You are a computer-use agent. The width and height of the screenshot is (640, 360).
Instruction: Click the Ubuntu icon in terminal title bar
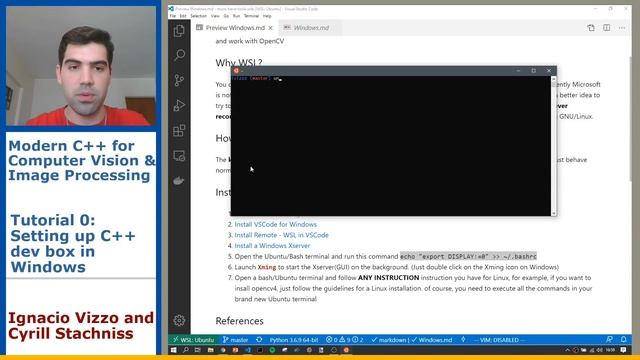(236, 71)
